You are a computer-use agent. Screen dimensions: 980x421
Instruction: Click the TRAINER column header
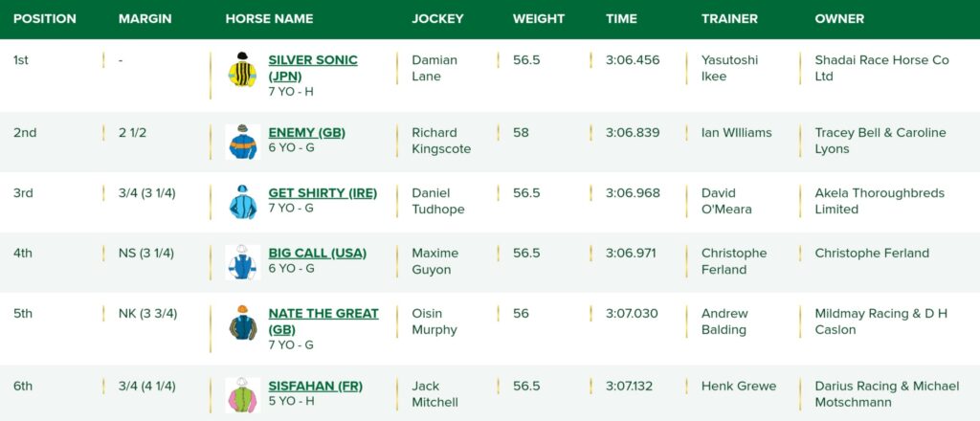pyautogui.click(x=729, y=19)
